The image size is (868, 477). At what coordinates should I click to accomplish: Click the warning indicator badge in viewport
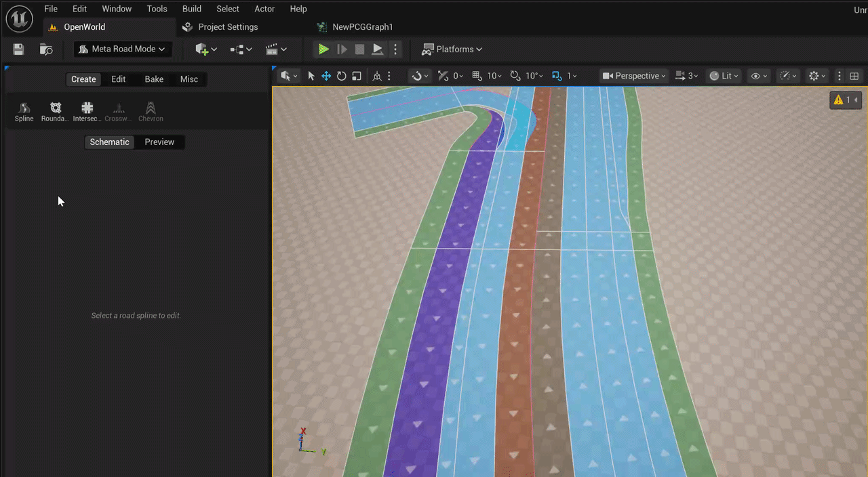[x=846, y=100]
